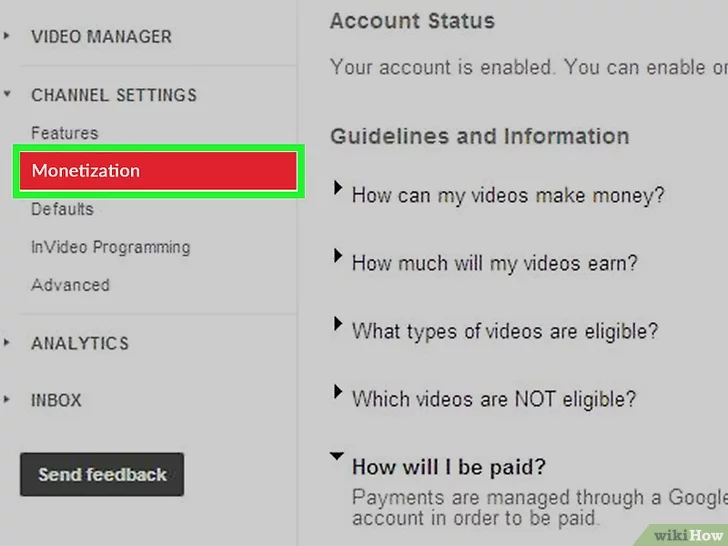Open the Advanced channel settings
728x546 pixels.
(x=70, y=285)
